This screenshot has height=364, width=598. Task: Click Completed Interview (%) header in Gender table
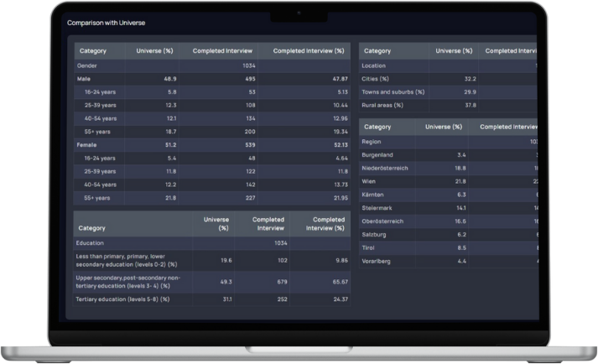pos(309,51)
